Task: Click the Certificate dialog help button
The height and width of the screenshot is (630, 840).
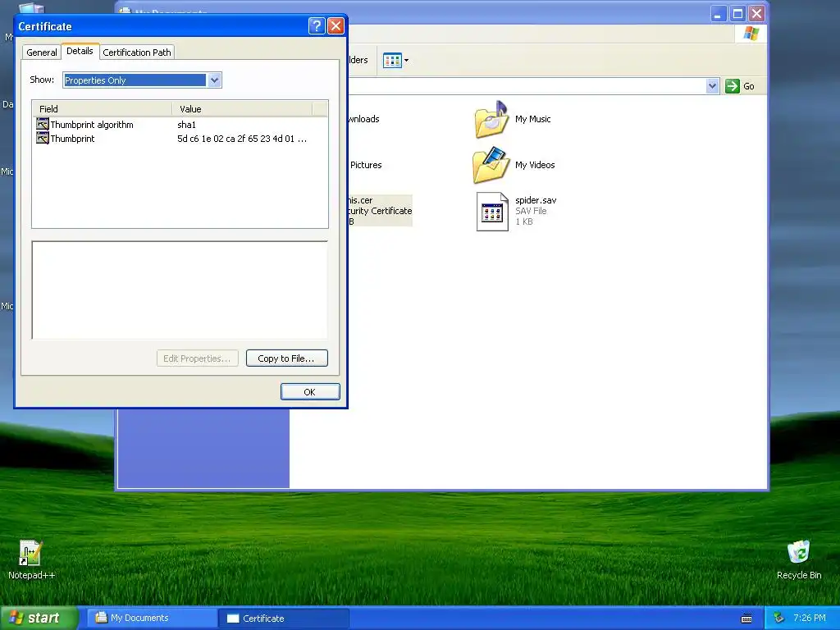Action: point(317,25)
